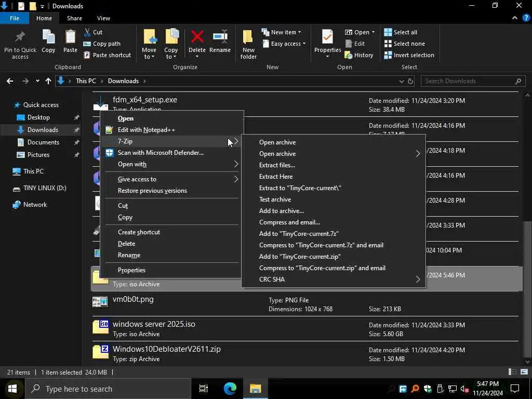The height and width of the screenshot is (399, 532).
Task: Select TINY LINUX (D:) drive
Action: tap(45, 188)
